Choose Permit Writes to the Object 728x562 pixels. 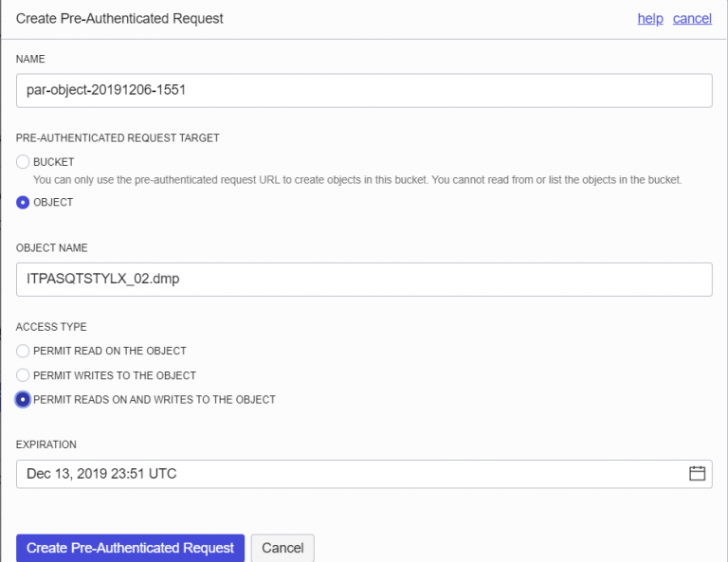point(24,375)
